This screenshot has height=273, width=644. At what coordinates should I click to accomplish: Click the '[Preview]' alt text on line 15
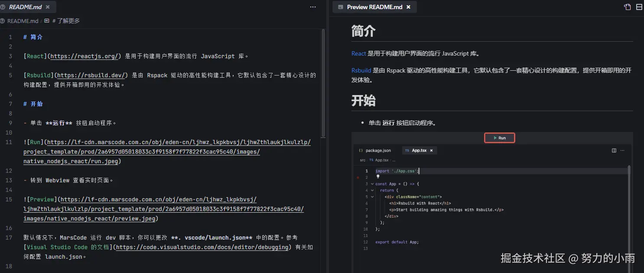tap(42, 200)
